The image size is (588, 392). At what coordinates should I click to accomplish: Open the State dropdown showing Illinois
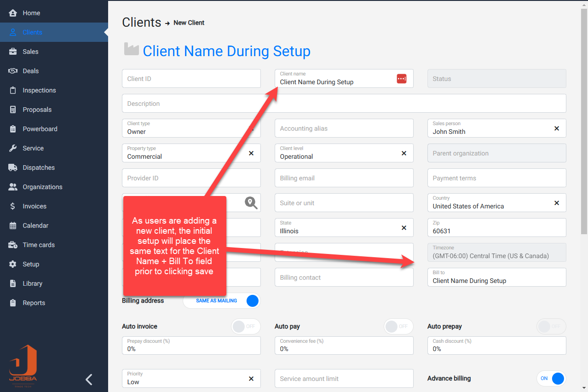tap(336, 228)
